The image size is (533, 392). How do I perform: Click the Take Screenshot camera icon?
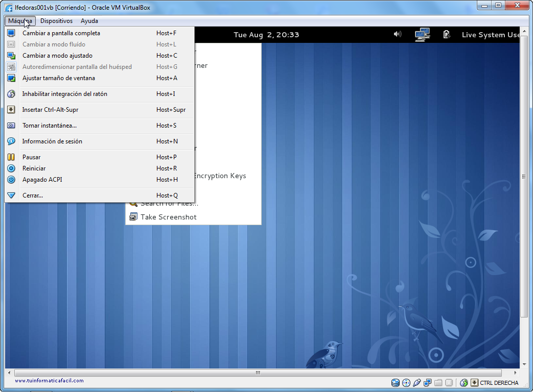coord(133,217)
